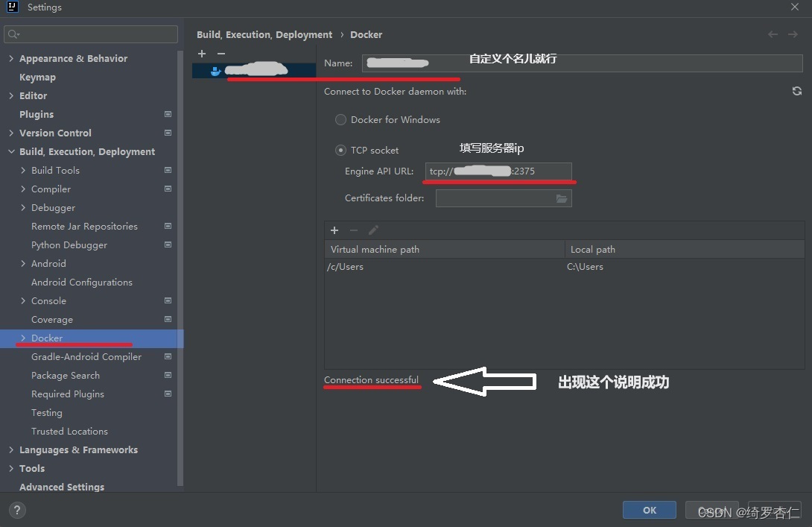
Task: Expand the Languages & Frameworks section
Action: 11,449
